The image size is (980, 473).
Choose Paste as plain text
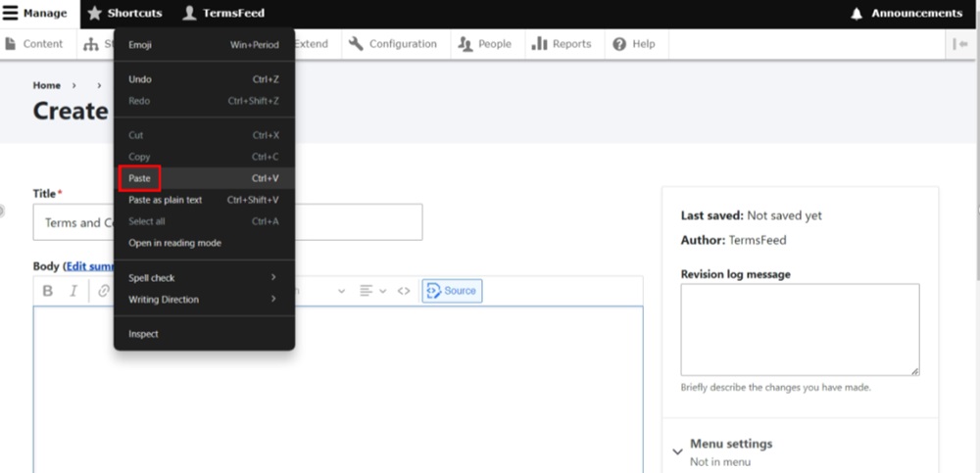point(204,200)
